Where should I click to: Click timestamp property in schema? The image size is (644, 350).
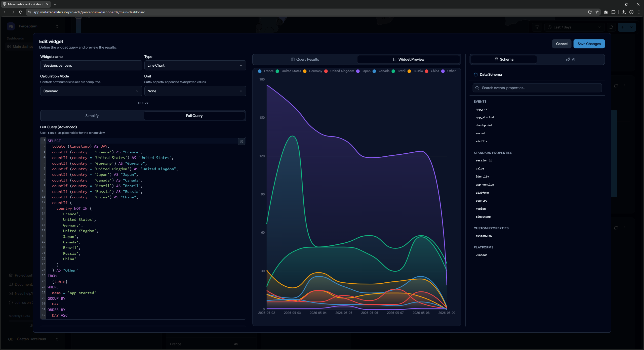483,217
